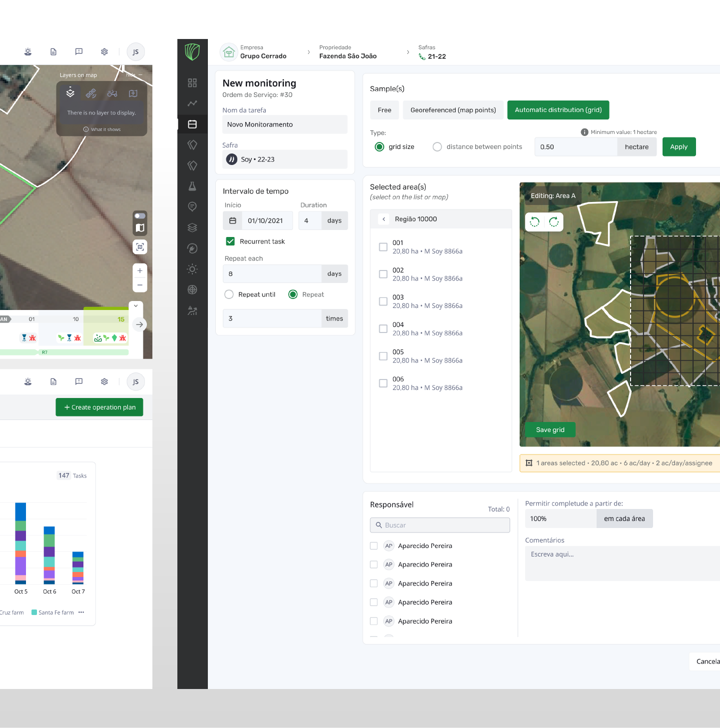Screen dimensions: 720x728
Task: Collapse the timeline with the chevron-down button
Action: [x=136, y=305]
